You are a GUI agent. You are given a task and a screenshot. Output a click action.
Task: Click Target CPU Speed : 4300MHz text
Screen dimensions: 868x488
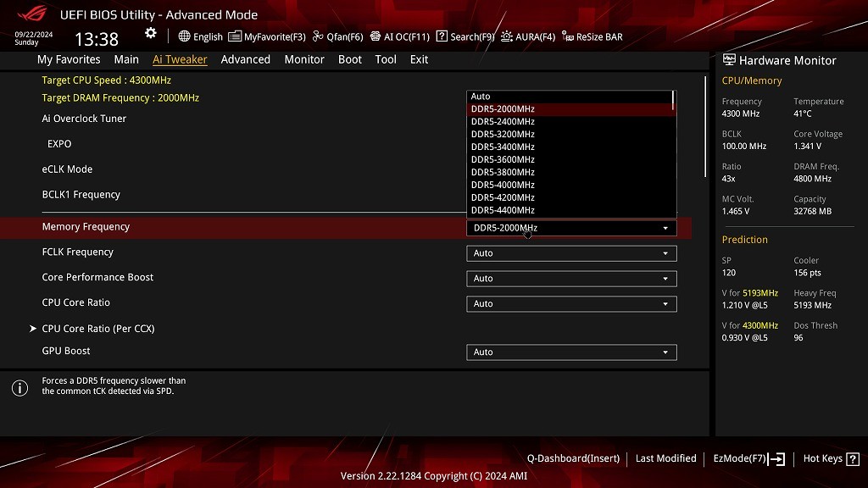(106, 80)
